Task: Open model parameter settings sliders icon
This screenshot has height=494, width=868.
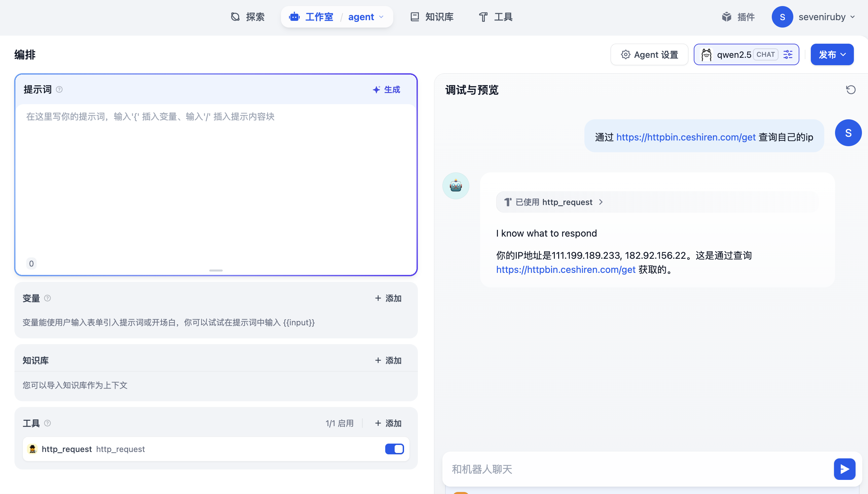Action: click(788, 54)
